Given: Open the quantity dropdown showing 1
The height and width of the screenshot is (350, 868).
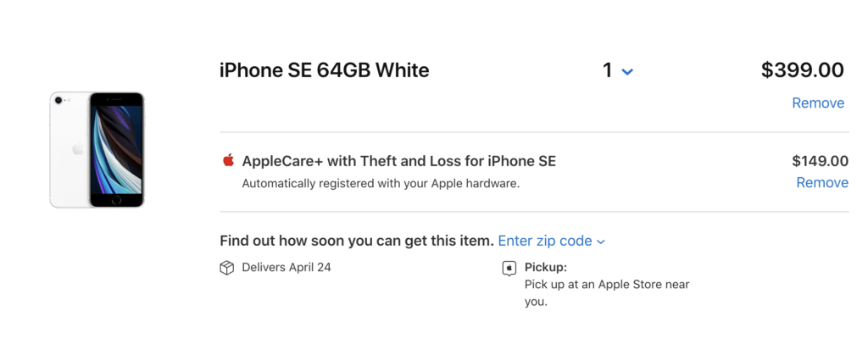Looking at the screenshot, I should [617, 70].
